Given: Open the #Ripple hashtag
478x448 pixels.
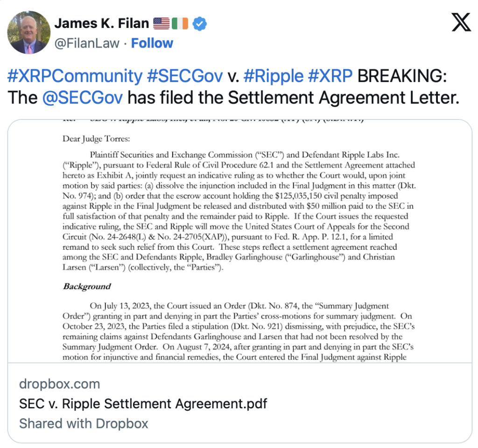Looking at the screenshot, I should tap(274, 76).
